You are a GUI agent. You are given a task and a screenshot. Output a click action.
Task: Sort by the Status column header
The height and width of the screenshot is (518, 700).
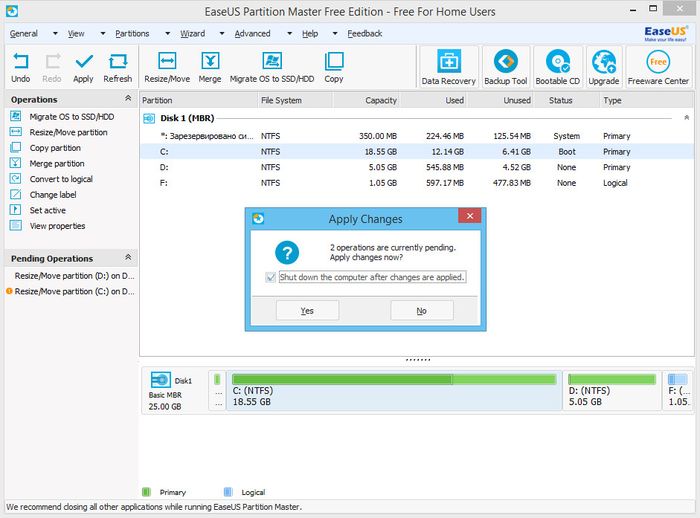click(566, 100)
